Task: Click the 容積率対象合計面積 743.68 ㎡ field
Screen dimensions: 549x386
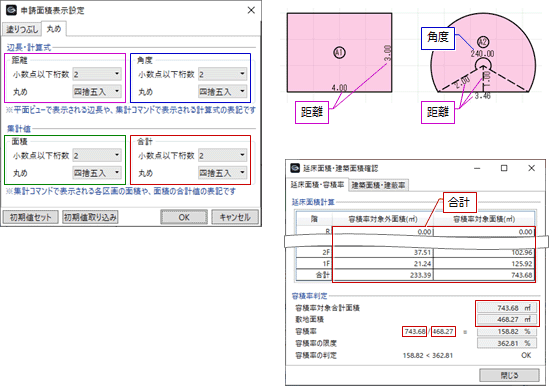Action: coord(507,308)
